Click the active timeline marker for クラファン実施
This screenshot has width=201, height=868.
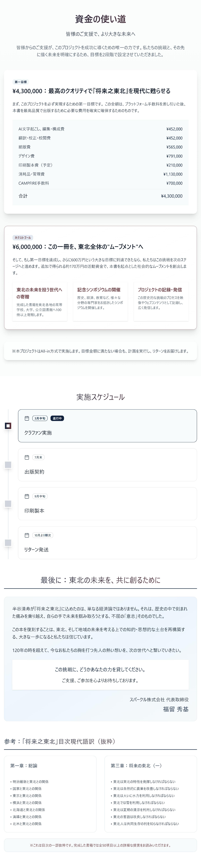tap(8, 426)
